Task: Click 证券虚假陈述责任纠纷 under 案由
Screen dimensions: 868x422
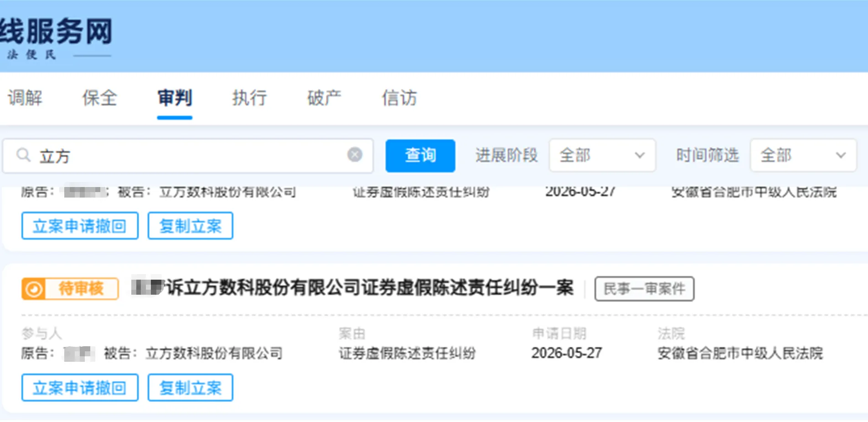Action: (x=407, y=353)
